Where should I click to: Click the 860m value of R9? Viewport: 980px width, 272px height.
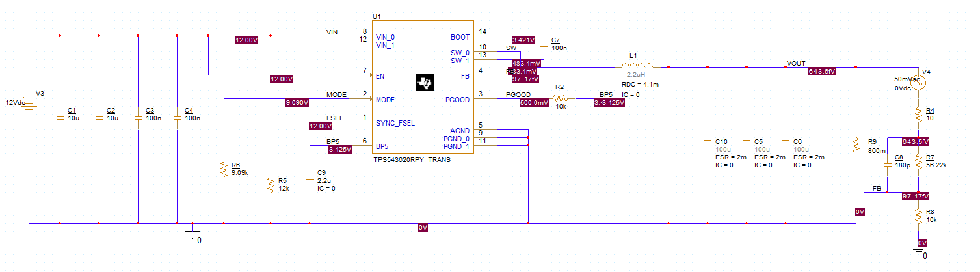point(877,150)
